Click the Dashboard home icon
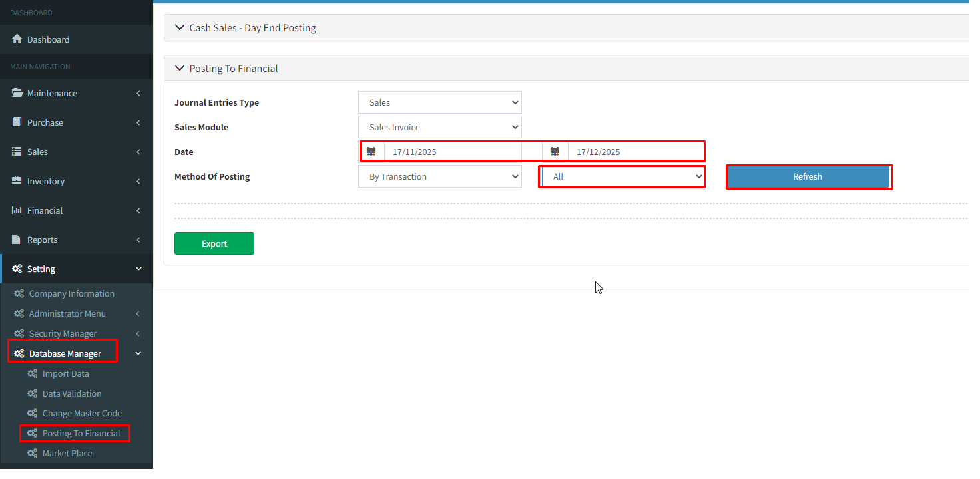Screen dimensions: 980x479 [17, 39]
